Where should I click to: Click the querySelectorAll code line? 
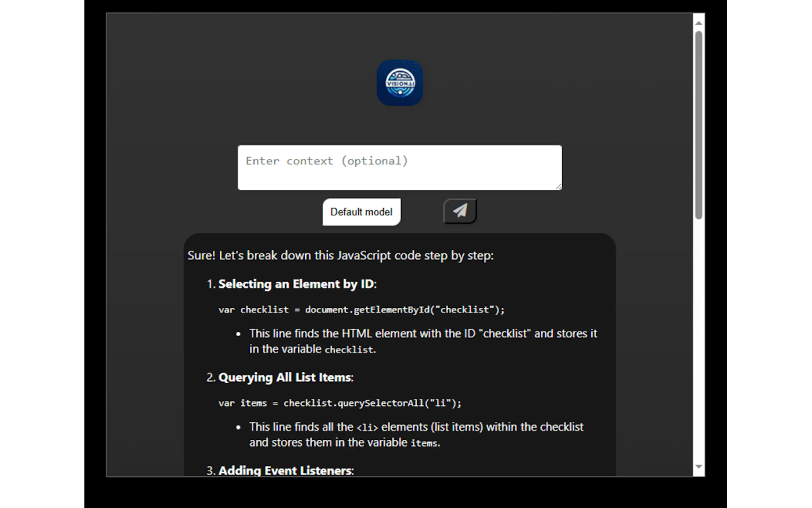[x=340, y=403]
